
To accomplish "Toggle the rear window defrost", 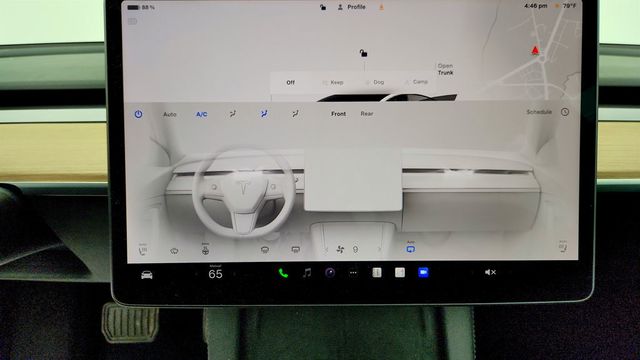I will pos(296,249).
